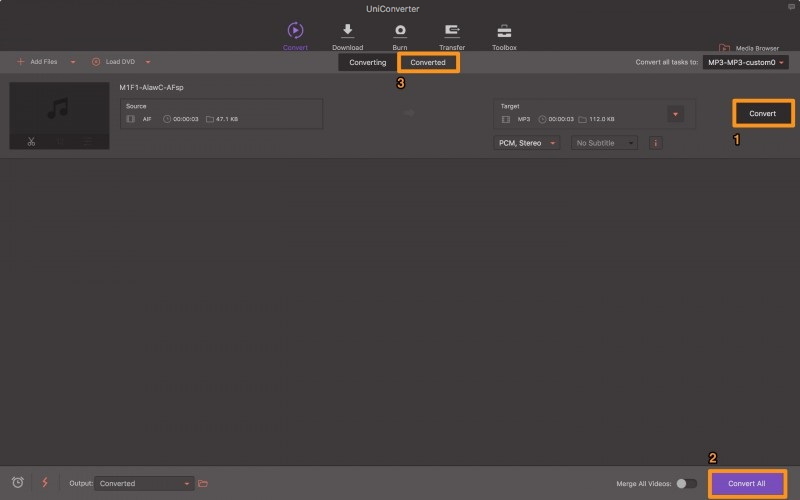
Task: Toggle the Merge All Videos switch
Action: click(686, 483)
